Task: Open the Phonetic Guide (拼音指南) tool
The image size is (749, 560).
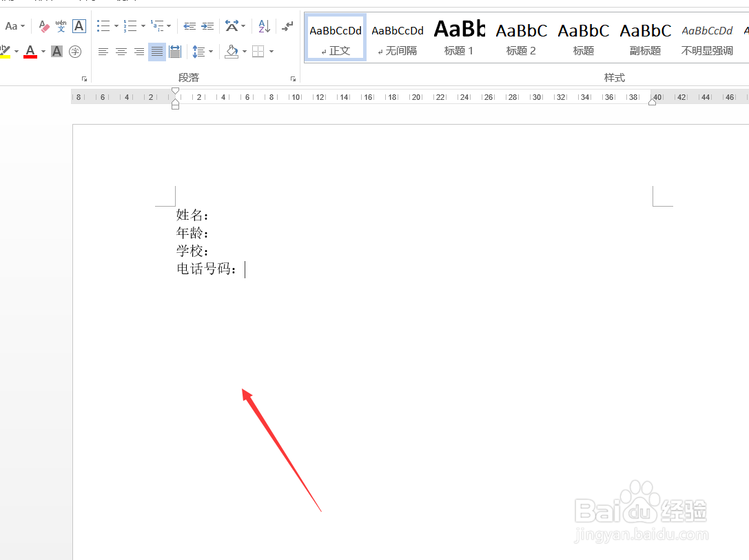Action: [59, 25]
